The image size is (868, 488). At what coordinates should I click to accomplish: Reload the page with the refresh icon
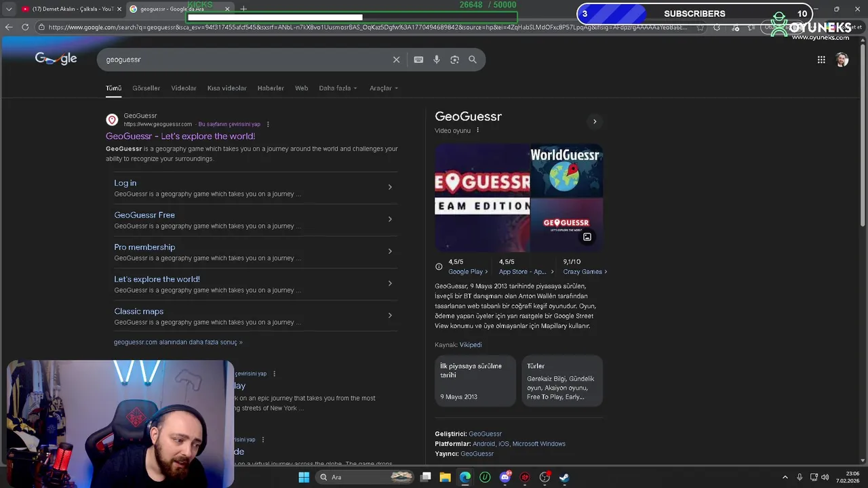(x=25, y=27)
